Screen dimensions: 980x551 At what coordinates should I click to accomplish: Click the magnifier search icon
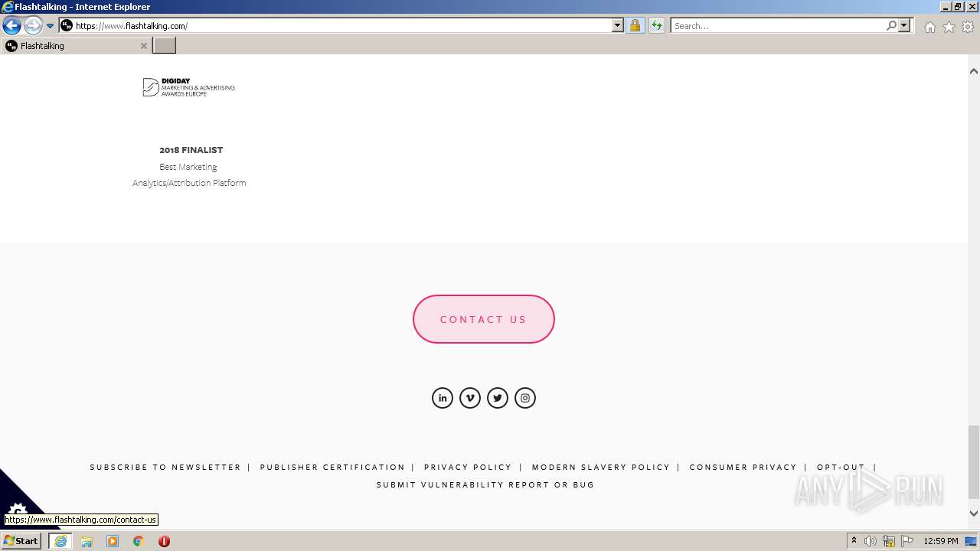click(892, 25)
